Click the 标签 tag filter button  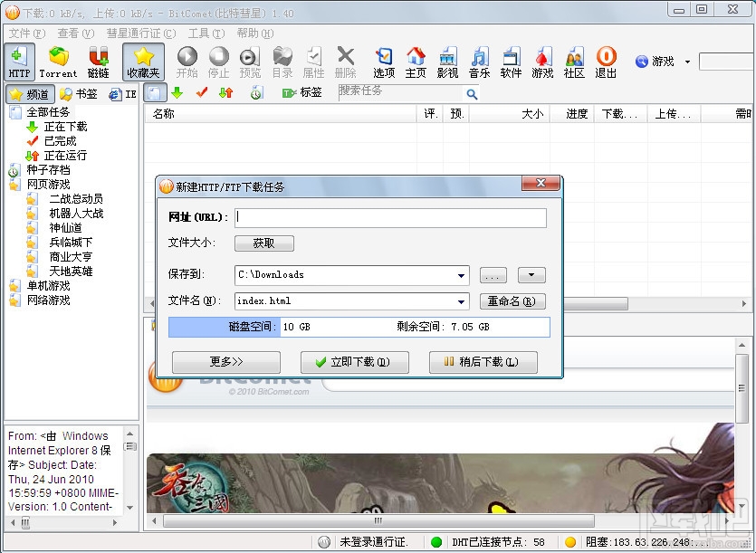pyautogui.click(x=302, y=92)
